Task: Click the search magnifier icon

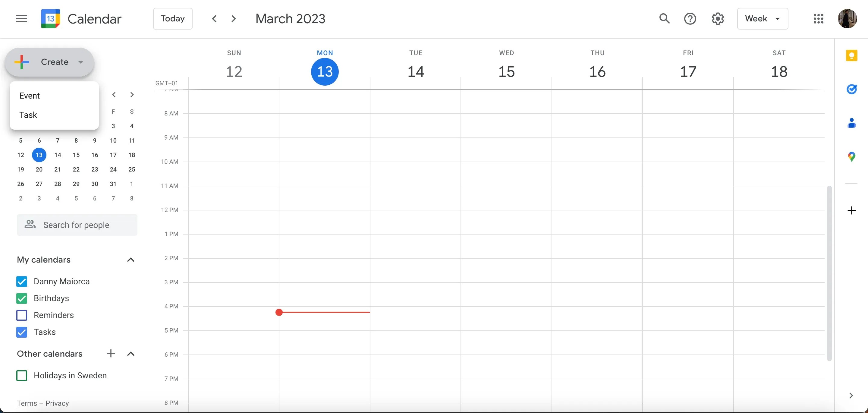Action: (664, 19)
